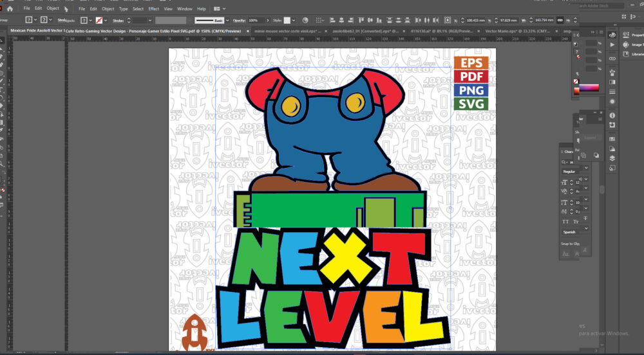Click the Horizontal Align Center icon
Screen dimensions: 644x355
coord(341,20)
